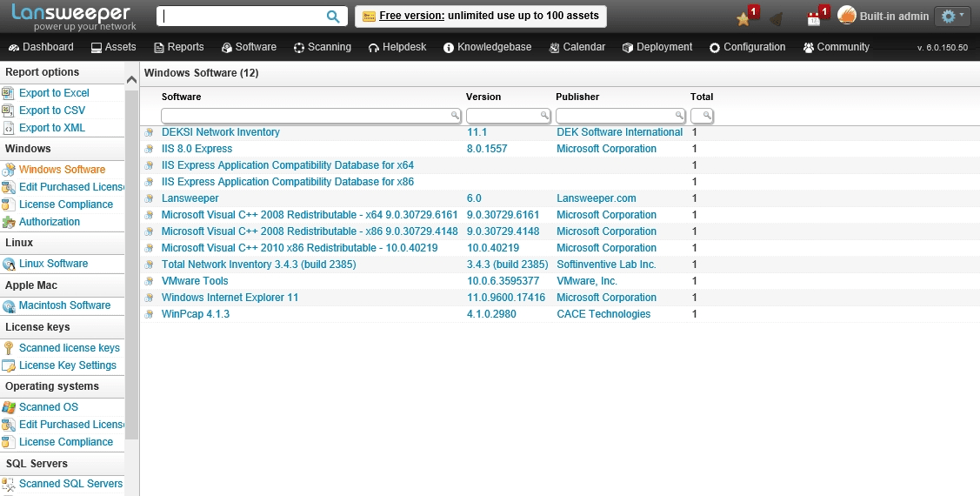Open the Assets menu

(x=113, y=47)
